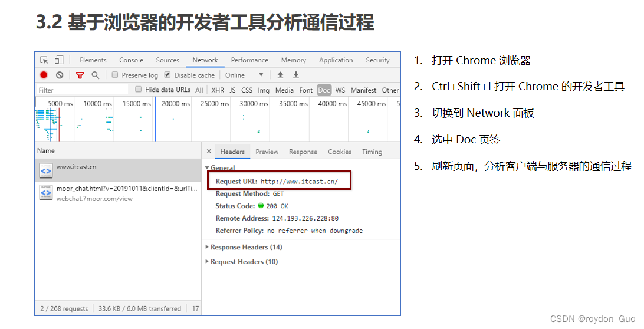Switch to the Elements tab

(93, 60)
